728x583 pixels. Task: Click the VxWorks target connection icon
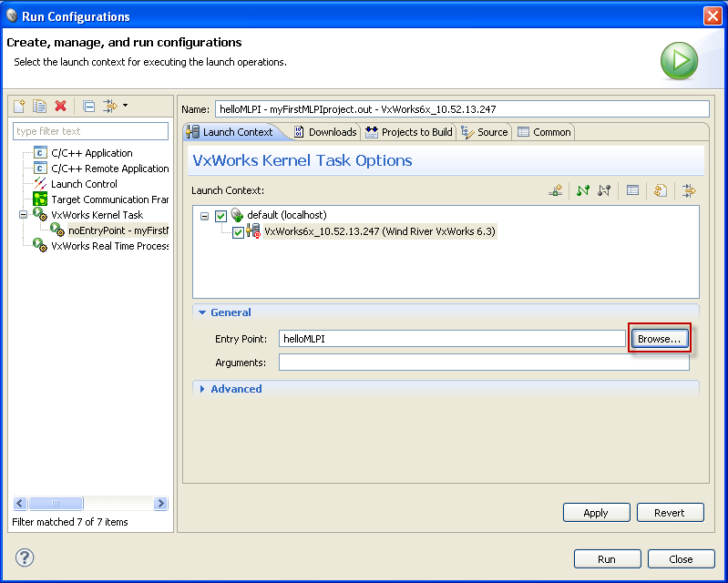(253, 230)
